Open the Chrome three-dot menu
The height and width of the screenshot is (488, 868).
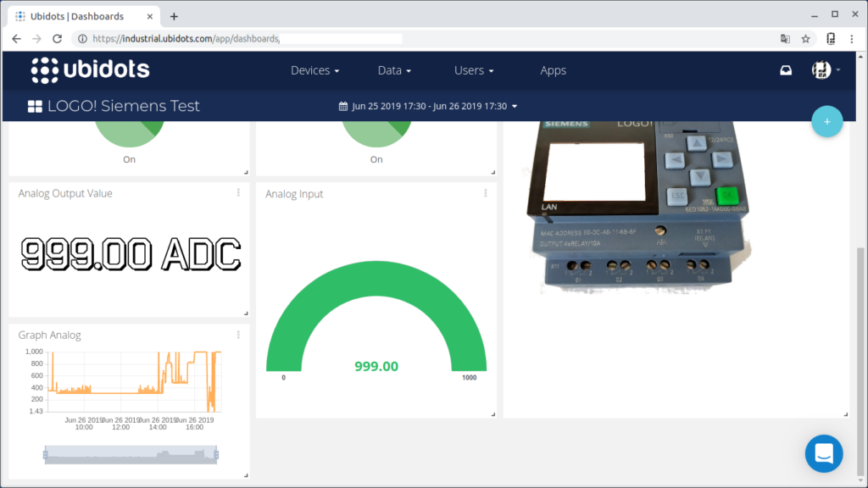(x=852, y=39)
